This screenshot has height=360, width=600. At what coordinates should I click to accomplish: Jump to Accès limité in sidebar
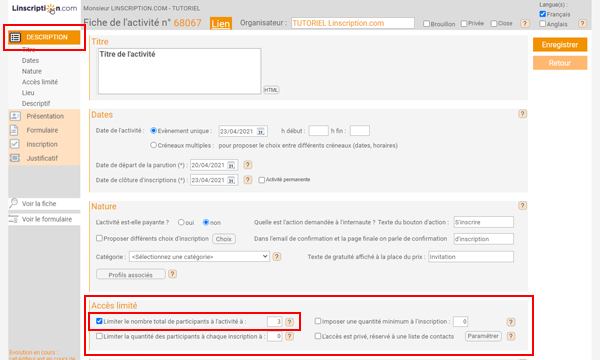pos(40,82)
